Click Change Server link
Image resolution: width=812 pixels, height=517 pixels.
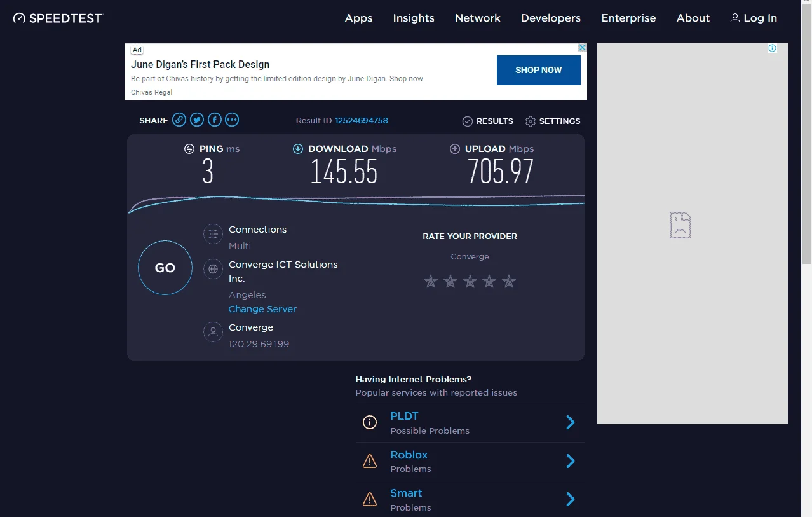click(x=262, y=309)
